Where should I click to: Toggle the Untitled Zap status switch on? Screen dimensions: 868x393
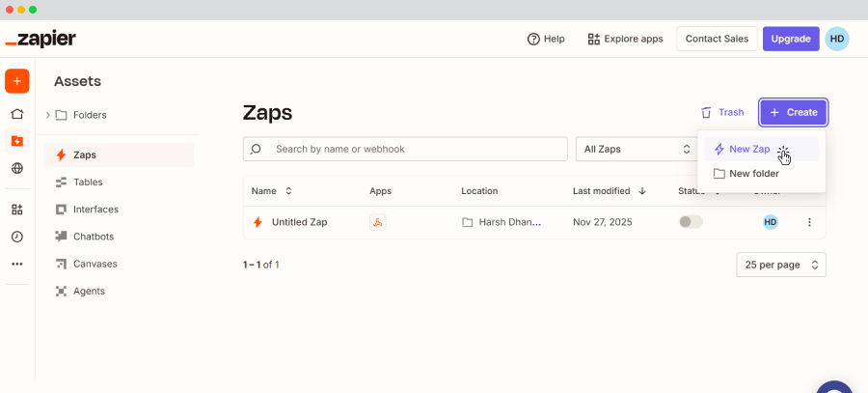point(691,222)
